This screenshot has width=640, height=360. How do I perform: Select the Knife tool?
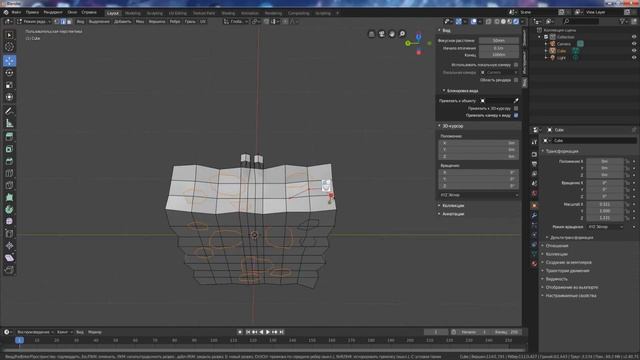click(x=9, y=185)
